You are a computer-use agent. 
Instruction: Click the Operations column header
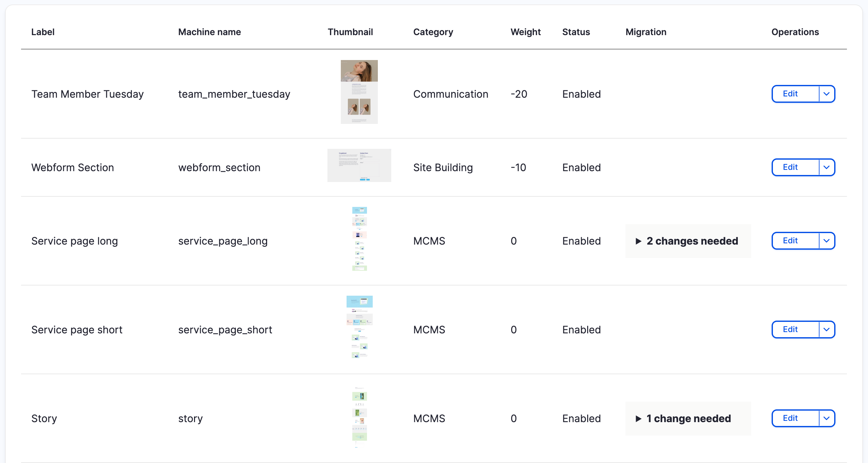pyautogui.click(x=795, y=32)
